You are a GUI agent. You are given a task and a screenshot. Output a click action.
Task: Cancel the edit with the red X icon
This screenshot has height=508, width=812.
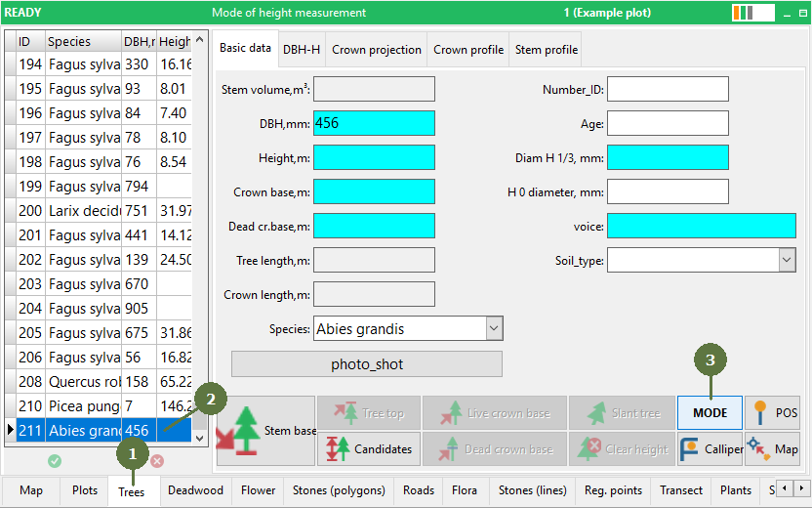coord(157,461)
